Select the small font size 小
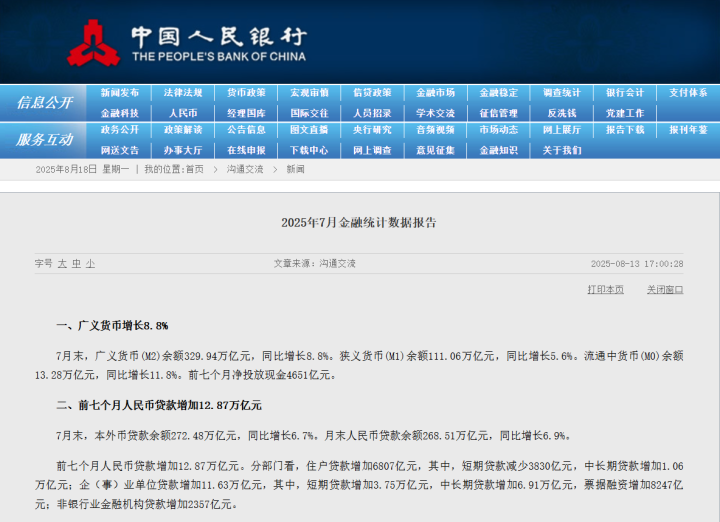Viewport: 720px width, 522px height. click(x=90, y=264)
